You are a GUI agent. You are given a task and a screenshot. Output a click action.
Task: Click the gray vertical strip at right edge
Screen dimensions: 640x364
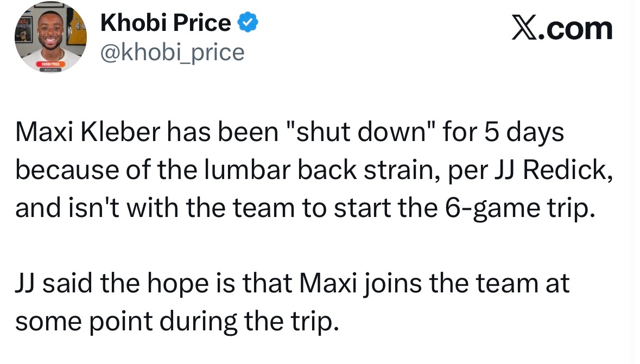(637, 182)
